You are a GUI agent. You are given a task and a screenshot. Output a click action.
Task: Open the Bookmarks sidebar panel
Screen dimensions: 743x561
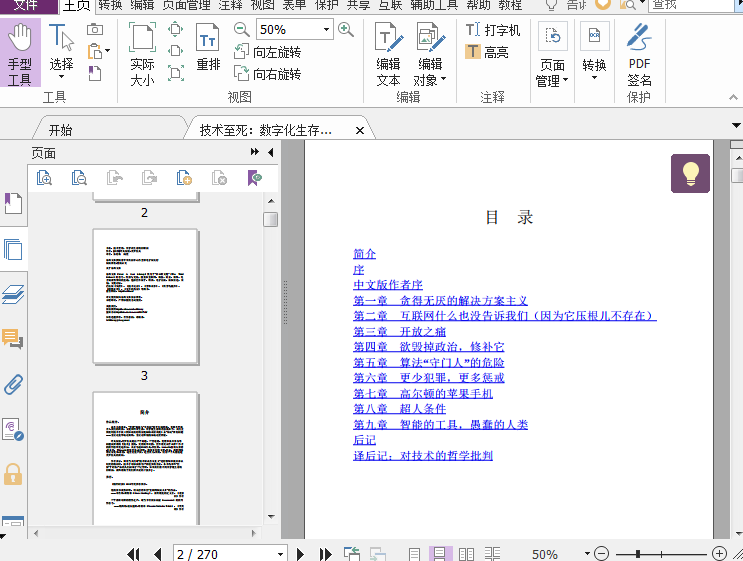(13, 204)
